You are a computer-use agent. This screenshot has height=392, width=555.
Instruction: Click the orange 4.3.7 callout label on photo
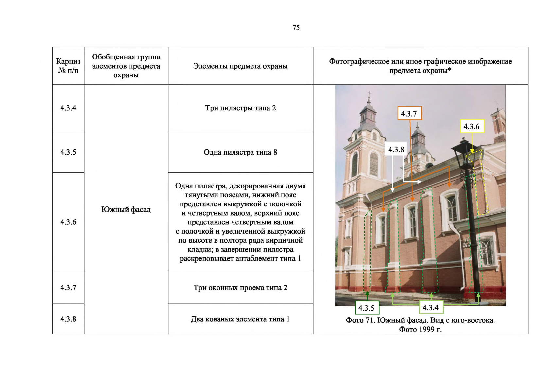[409, 113]
